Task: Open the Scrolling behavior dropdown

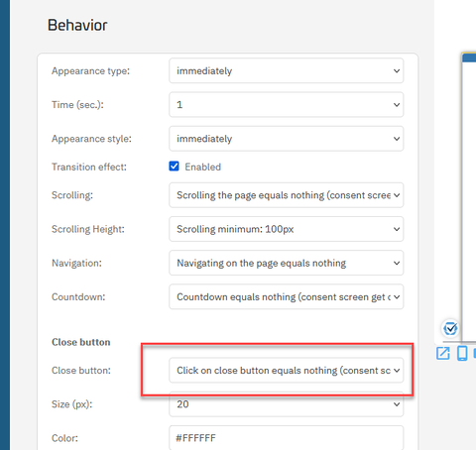Action: pyautogui.click(x=287, y=195)
